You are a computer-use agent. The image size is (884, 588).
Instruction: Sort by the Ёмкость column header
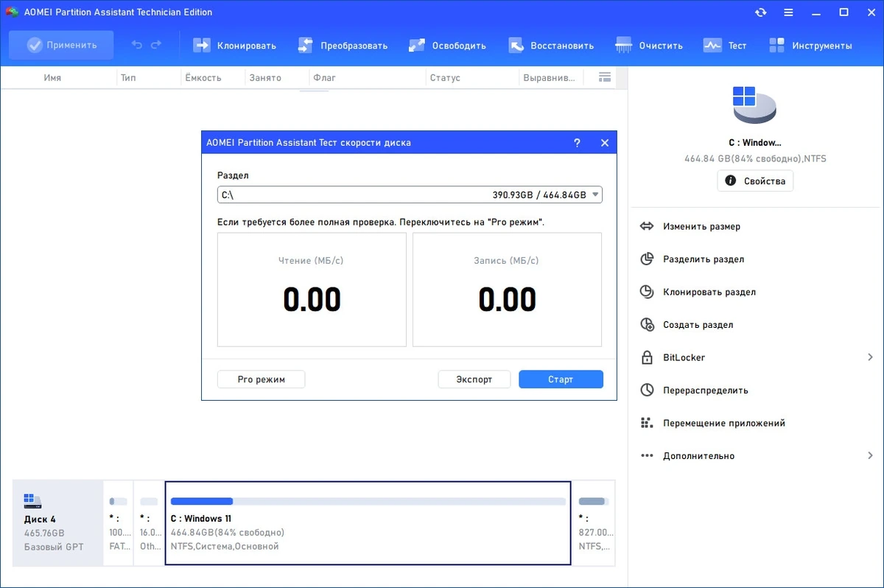203,77
